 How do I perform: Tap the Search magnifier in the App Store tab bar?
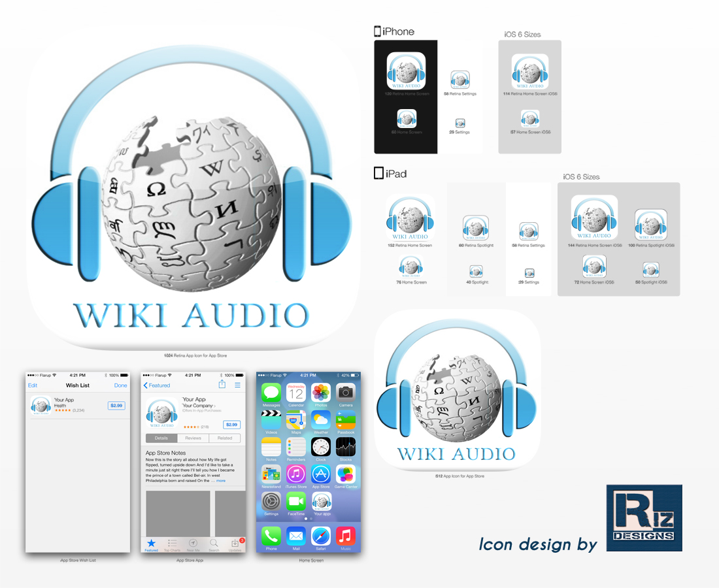[x=213, y=542]
